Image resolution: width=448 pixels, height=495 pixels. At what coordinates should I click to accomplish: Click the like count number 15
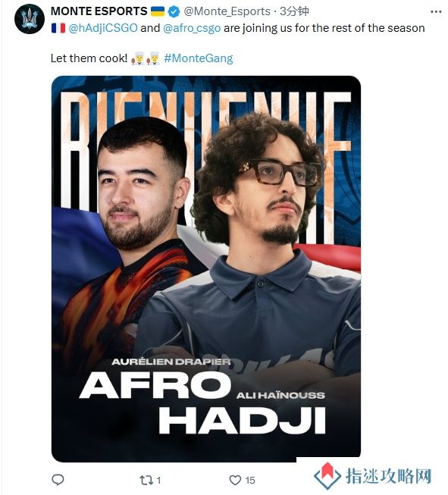[x=249, y=481]
